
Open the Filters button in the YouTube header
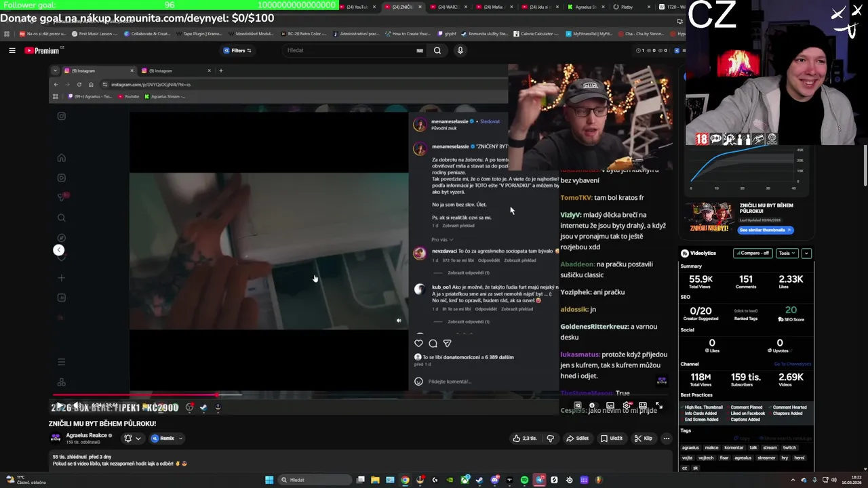coord(237,50)
